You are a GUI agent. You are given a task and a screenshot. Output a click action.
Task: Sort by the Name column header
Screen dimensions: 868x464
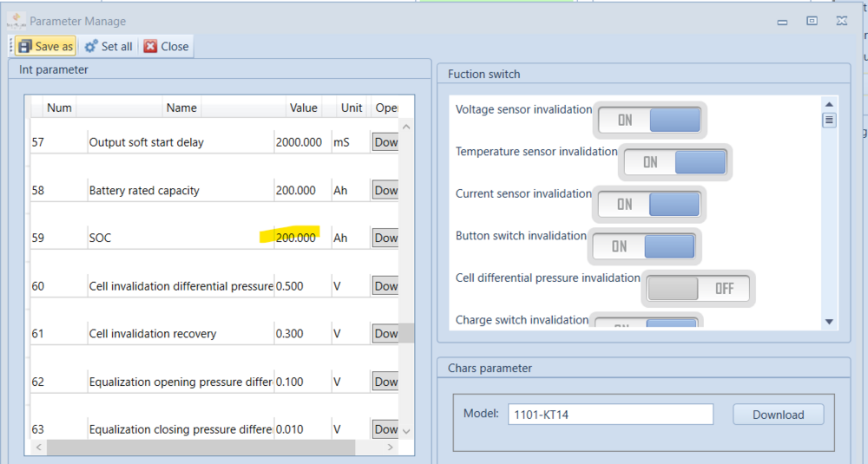(181, 108)
